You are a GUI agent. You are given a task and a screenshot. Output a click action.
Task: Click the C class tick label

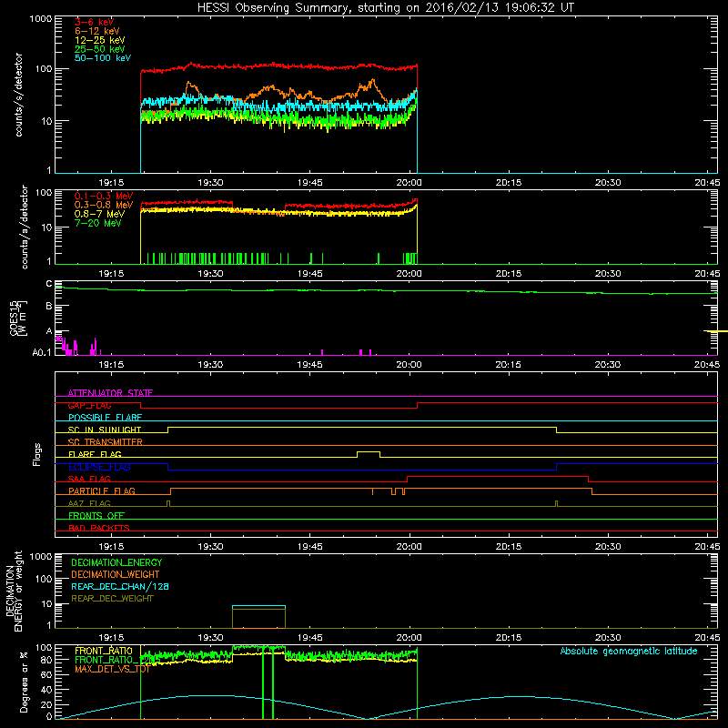(x=49, y=284)
